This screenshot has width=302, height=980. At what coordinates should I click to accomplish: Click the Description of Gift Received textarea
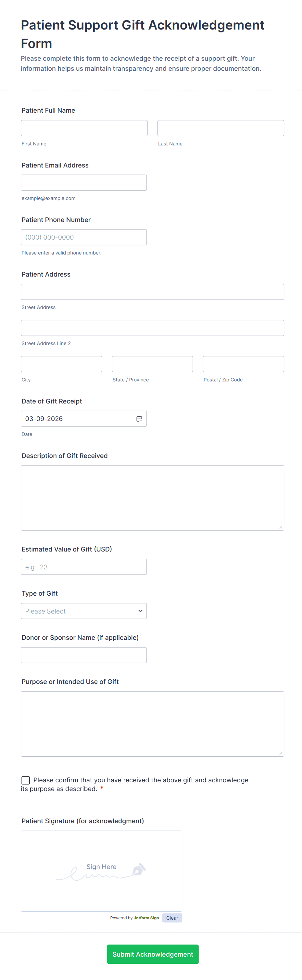tap(152, 498)
